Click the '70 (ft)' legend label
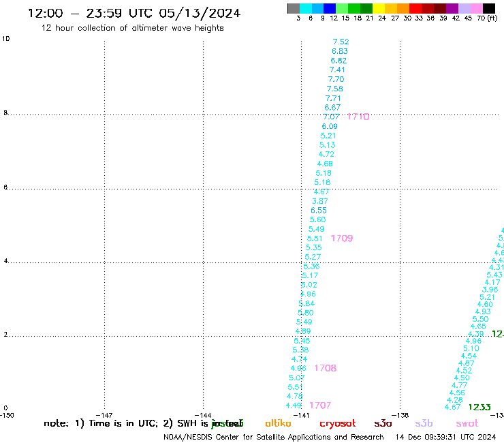 click(x=487, y=18)
